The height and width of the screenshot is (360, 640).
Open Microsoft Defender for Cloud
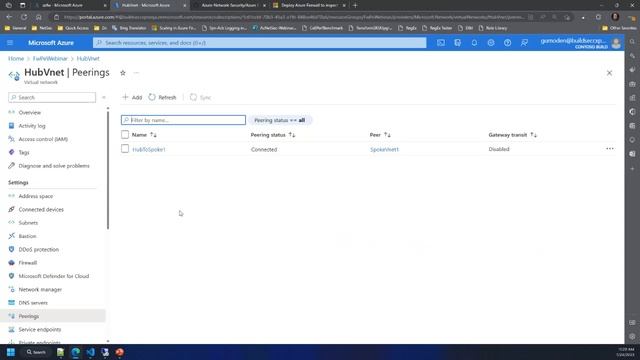click(53, 276)
